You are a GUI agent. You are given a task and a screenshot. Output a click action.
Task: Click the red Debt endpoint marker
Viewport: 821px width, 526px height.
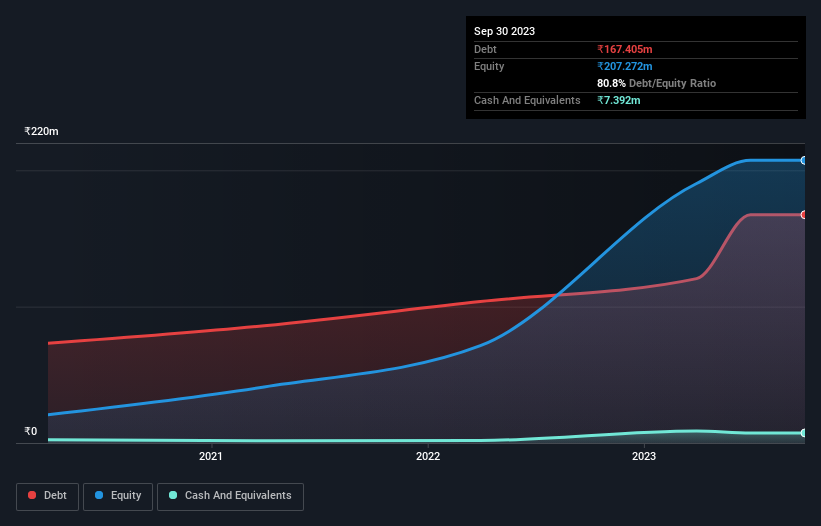(x=804, y=215)
